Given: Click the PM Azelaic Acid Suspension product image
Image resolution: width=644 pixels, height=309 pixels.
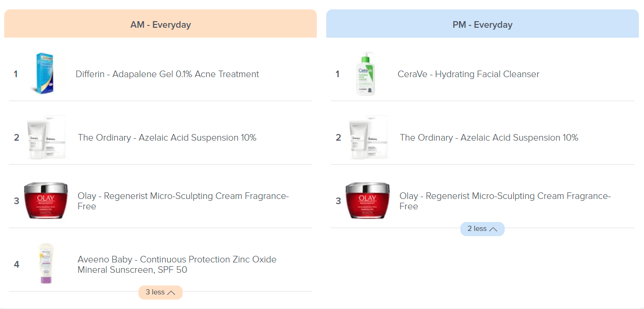Looking at the screenshot, I should pos(368,138).
